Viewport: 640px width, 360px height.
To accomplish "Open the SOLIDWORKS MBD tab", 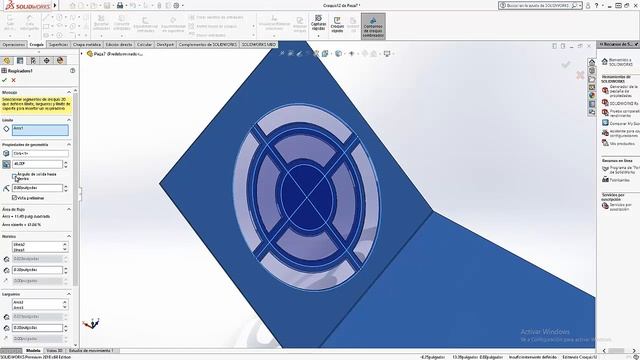I will tap(259, 44).
